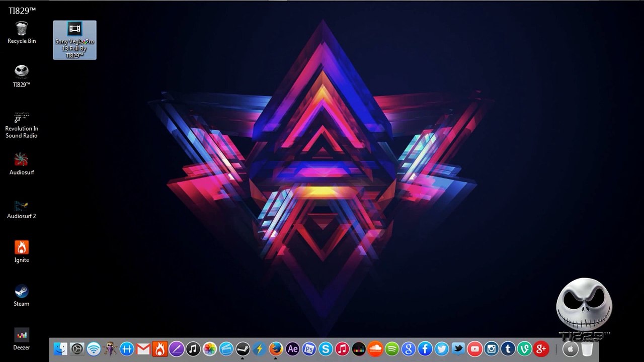Open Tumblr from the dock
The image size is (644, 362).
(x=508, y=349)
